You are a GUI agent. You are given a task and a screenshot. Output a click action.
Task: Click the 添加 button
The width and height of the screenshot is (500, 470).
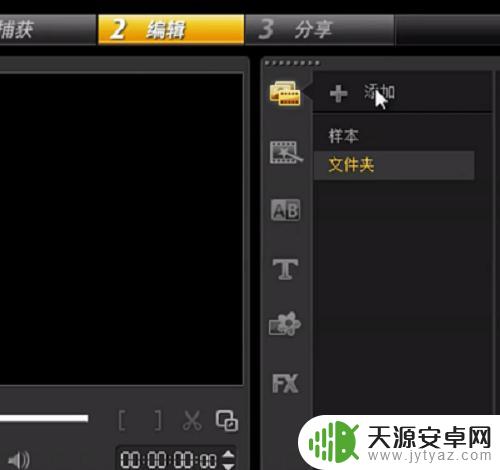click(379, 92)
